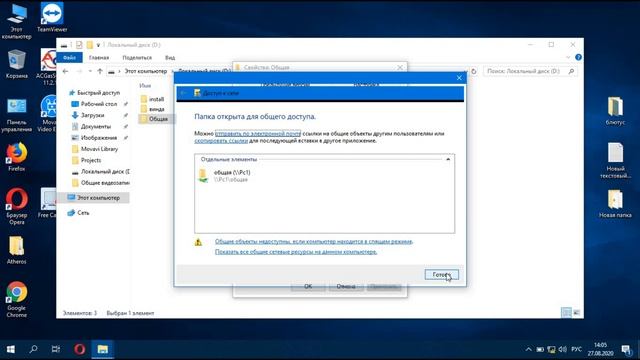This screenshot has height=360, width=640.
Task: Refresh the Explorer address bar
Action: coord(474,71)
